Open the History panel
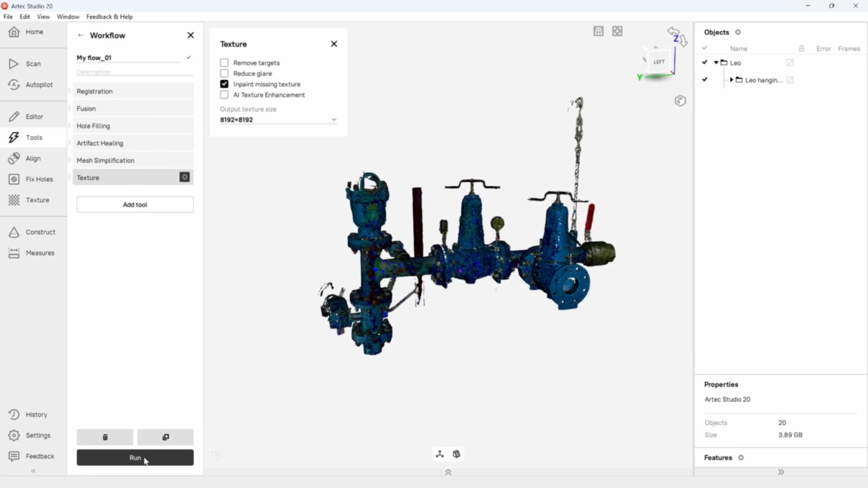This screenshot has height=488, width=868. (x=28, y=414)
